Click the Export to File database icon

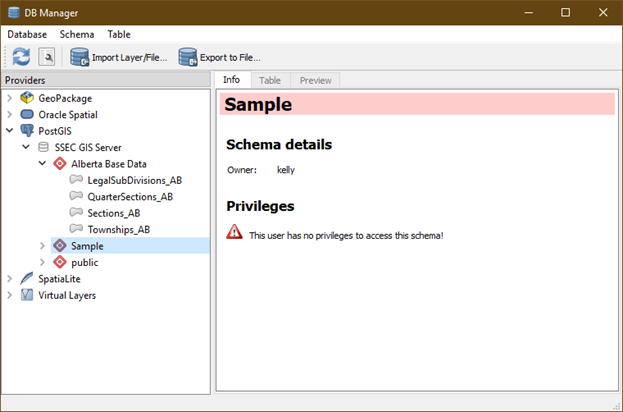188,57
